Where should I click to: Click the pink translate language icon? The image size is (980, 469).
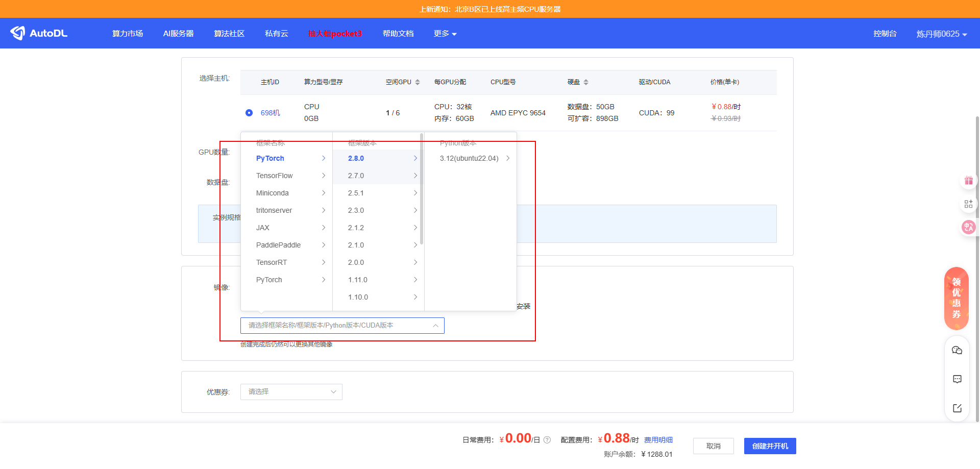click(968, 227)
